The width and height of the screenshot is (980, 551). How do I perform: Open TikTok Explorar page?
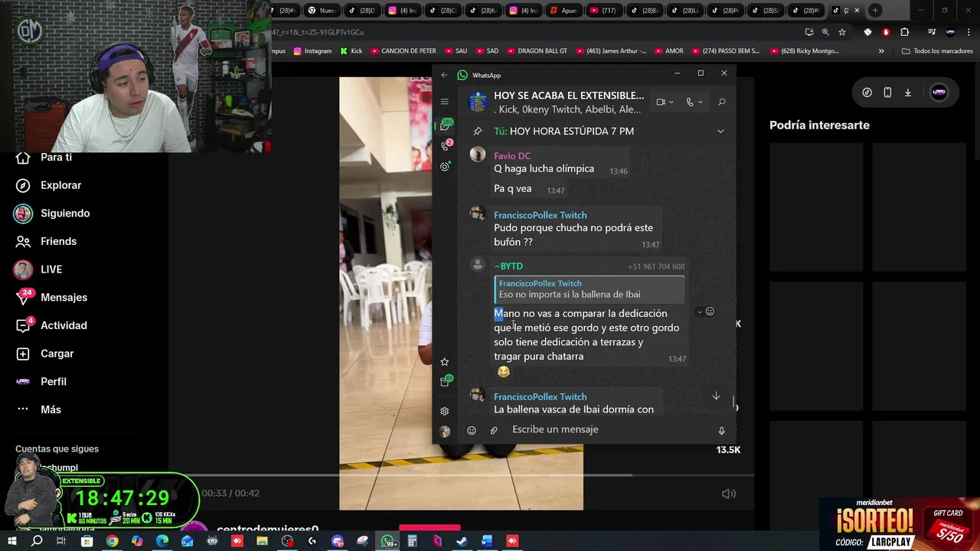point(48,185)
